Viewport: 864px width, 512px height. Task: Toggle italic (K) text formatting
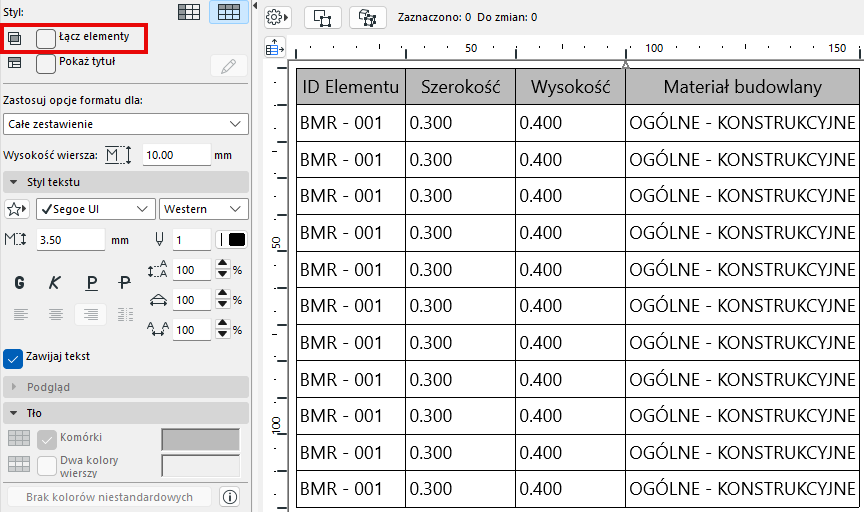click(55, 283)
